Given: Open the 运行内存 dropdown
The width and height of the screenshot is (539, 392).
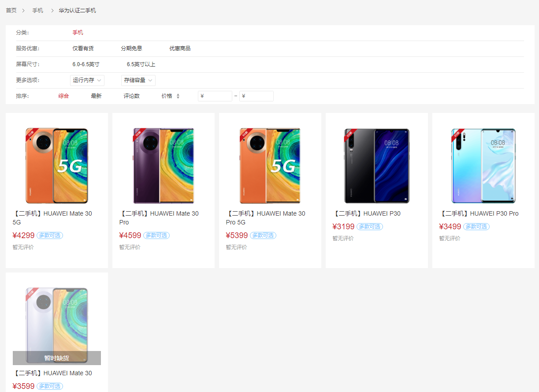Looking at the screenshot, I should [x=87, y=80].
